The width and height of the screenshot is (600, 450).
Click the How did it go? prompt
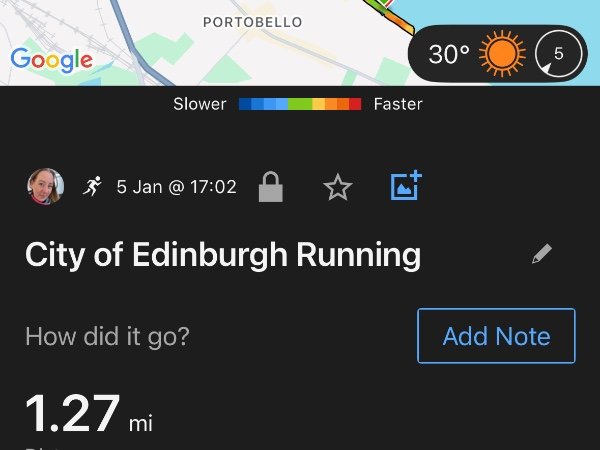(107, 336)
